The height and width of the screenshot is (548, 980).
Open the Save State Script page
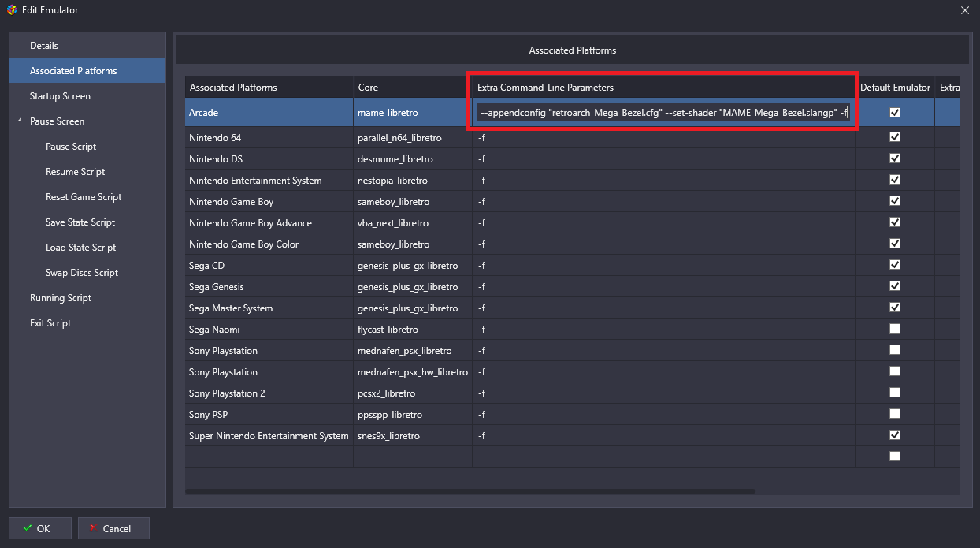[80, 222]
